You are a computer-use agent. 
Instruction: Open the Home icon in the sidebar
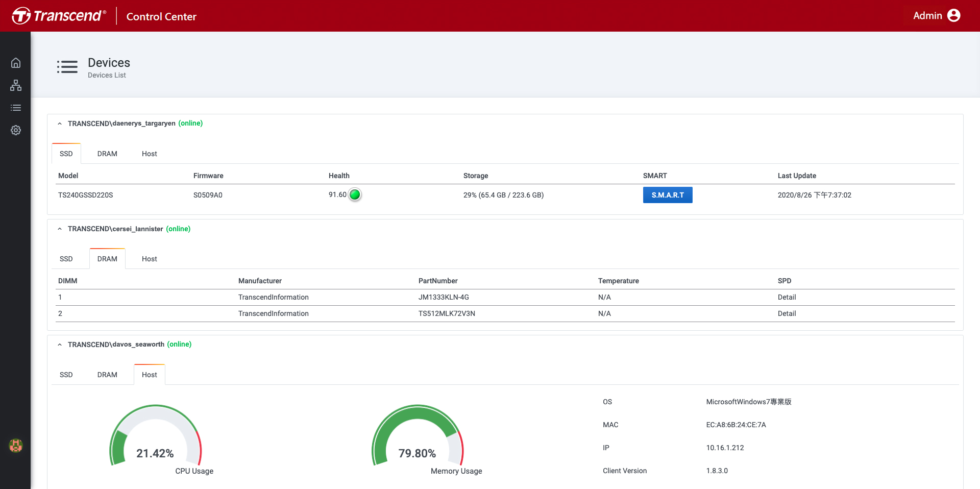(x=16, y=63)
